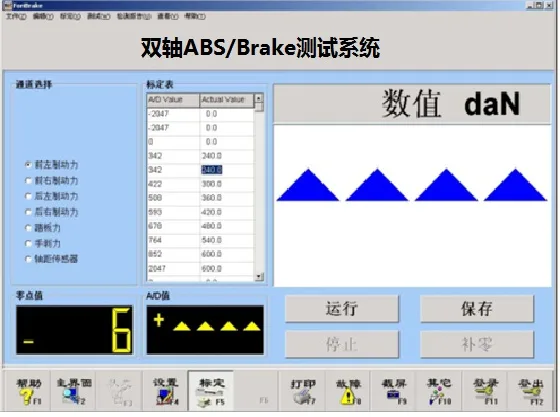Open the 编辑 menu
Screen dimensions: 560x417
[x=43, y=16]
